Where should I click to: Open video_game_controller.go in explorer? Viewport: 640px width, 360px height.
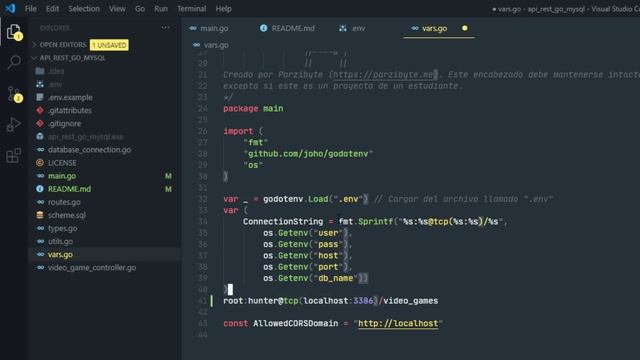point(92,268)
